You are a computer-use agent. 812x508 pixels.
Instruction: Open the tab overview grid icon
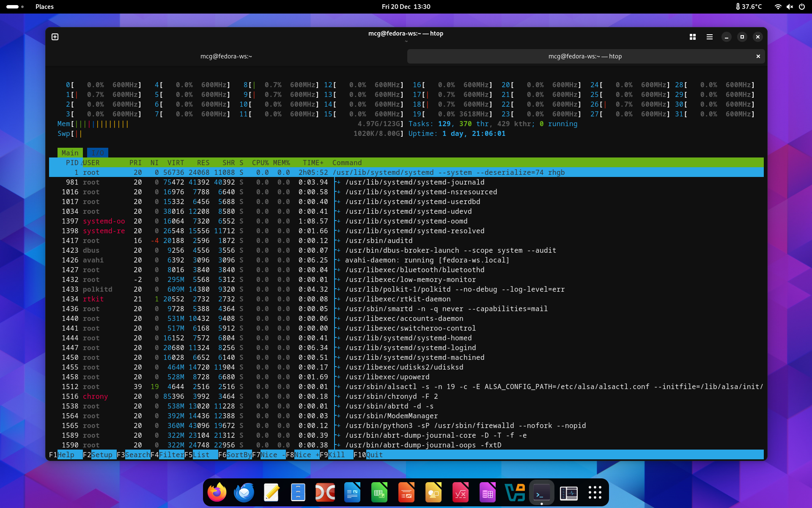[693, 37]
